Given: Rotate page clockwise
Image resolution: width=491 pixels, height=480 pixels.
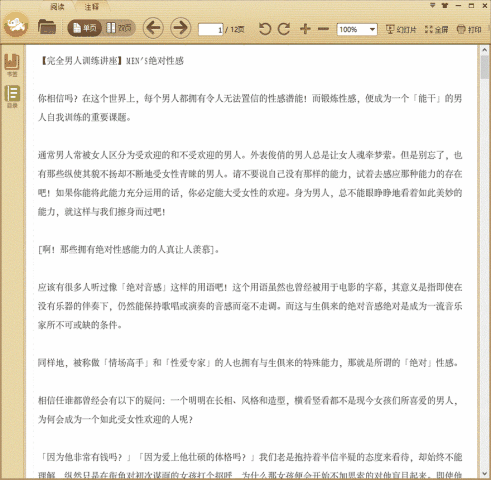Looking at the screenshot, I should tap(284, 29).
